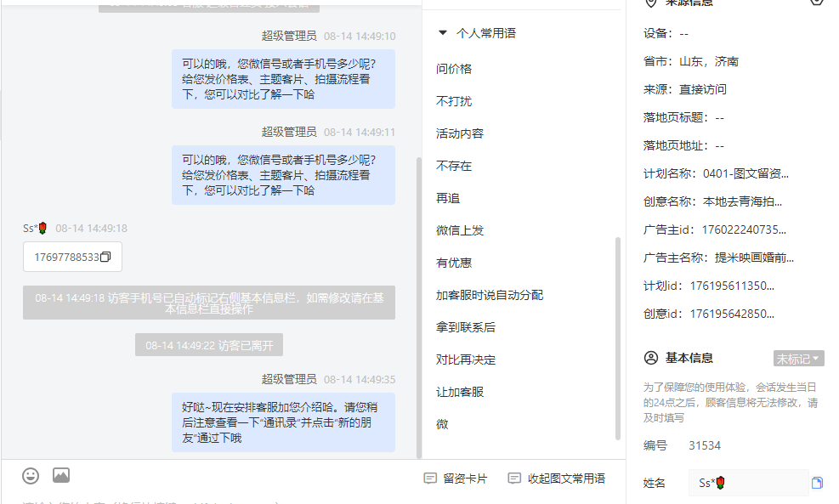Choose the 再追 quick phrase
The image size is (839, 504).
(x=448, y=198)
